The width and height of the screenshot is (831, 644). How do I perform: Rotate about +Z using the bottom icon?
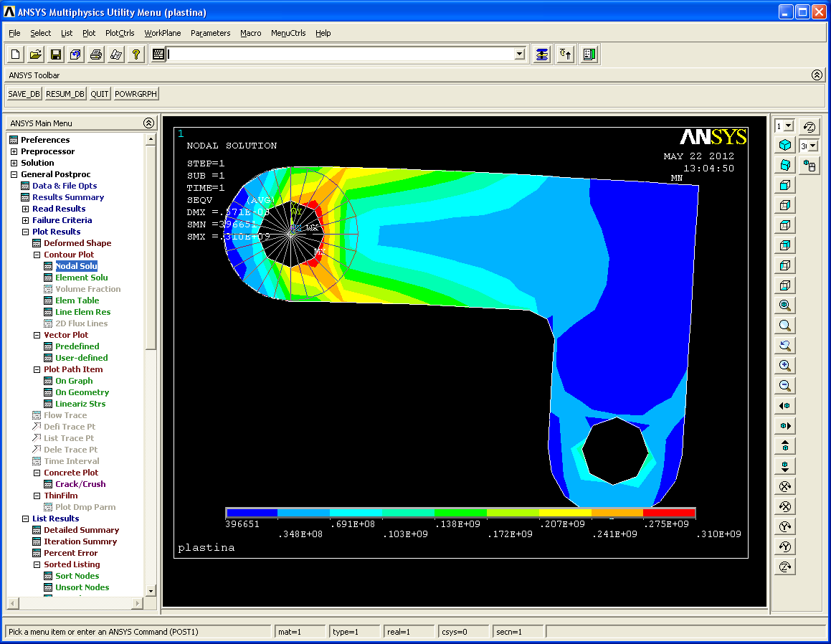pos(785,567)
